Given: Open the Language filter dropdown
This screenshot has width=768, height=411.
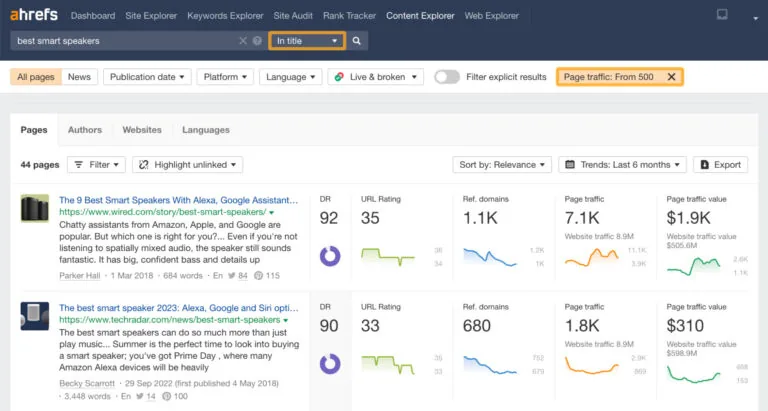Looking at the screenshot, I should click(x=290, y=77).
